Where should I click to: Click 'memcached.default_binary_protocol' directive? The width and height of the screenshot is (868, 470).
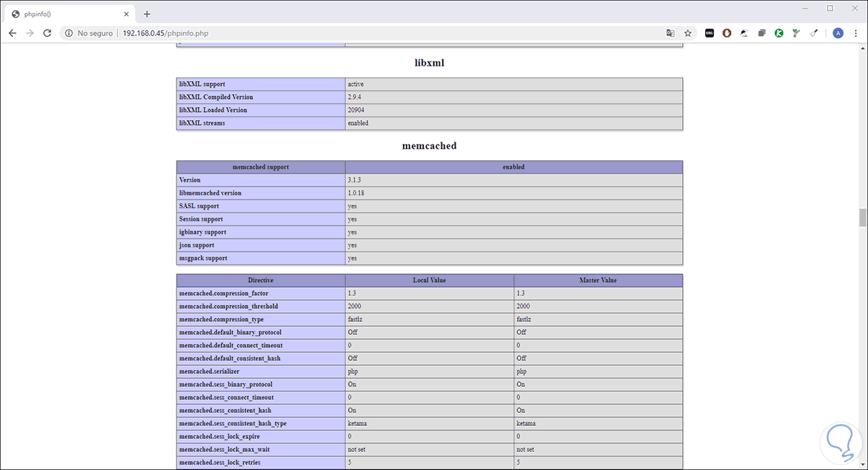coord(230,333)
